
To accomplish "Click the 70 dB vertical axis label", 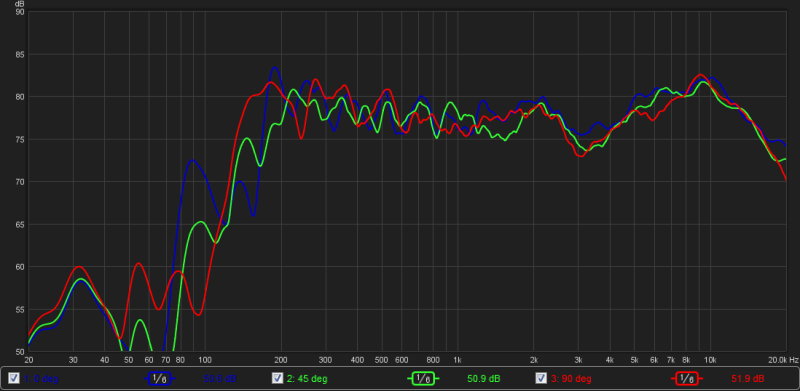I will click(x=20, y=182).
